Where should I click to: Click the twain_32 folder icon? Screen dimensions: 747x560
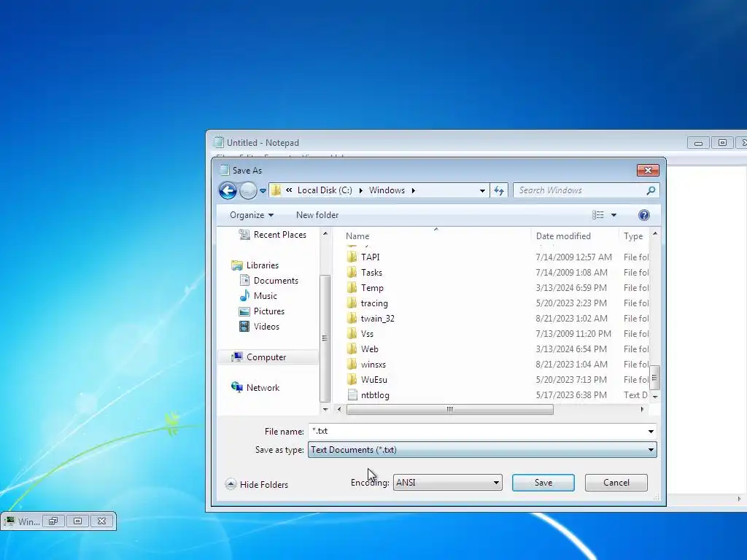352,318
